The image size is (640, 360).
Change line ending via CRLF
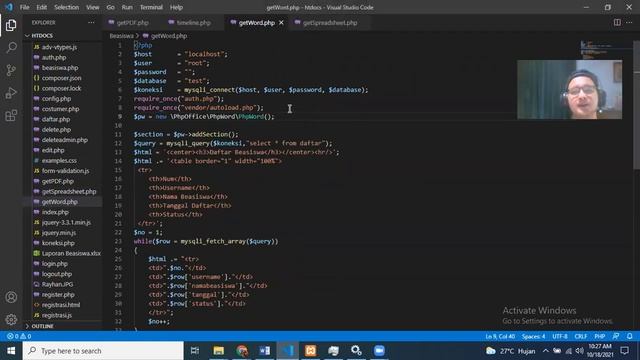[580, 336]
